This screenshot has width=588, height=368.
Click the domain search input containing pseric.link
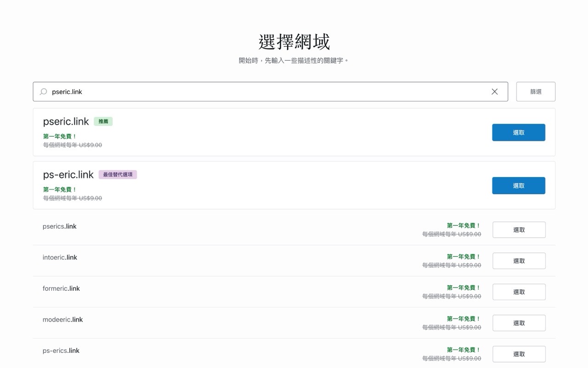pos(270,92)
